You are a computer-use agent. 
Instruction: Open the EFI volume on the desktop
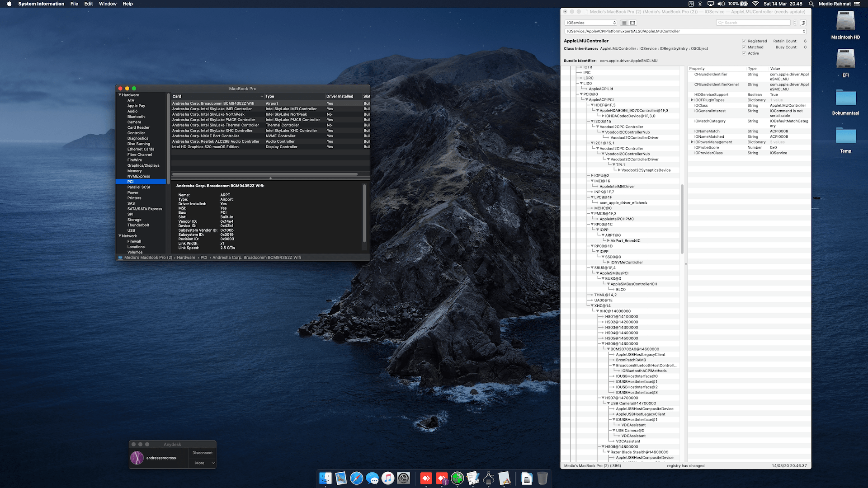[845, 59]
